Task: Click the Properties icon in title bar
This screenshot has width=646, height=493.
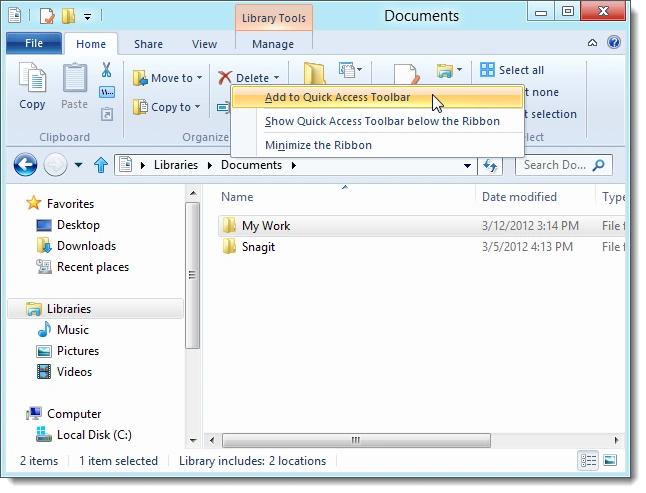Action: [x=47, y=16]
